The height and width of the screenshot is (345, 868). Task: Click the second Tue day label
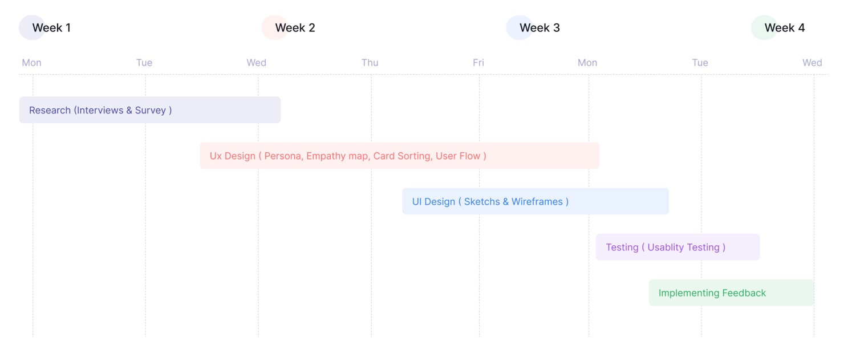point(700,63)
